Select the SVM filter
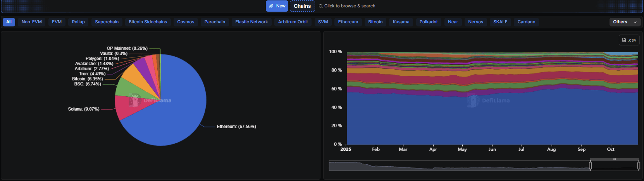Screen dimensions: 644x181 click(x=323, y=22)
